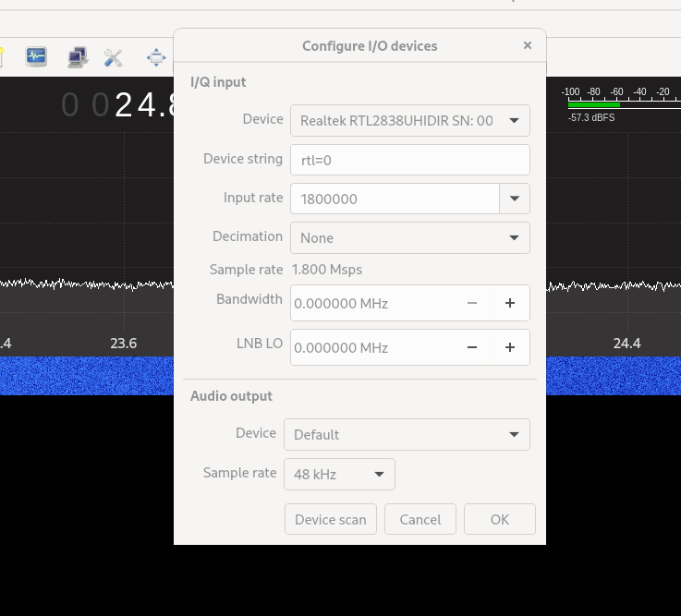This screenshot has width=681, height=616.
Task: Expand the Input rate dropdown arrow
Action: (515, 199)
